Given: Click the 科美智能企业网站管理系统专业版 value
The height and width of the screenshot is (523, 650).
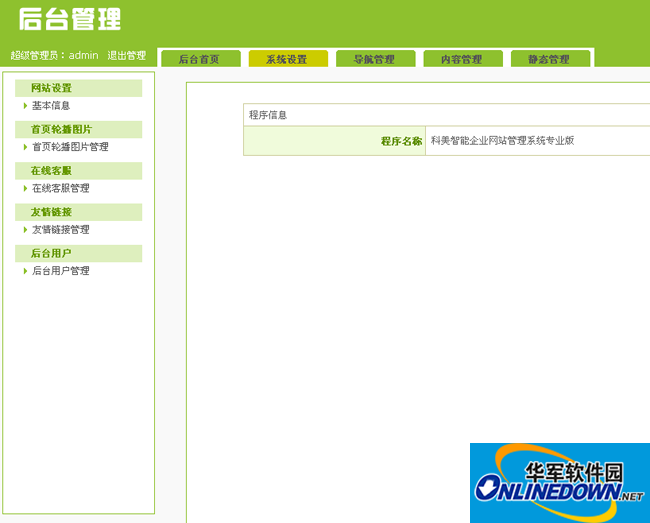Looking at the screenshot, I should (x=502, y=140).
